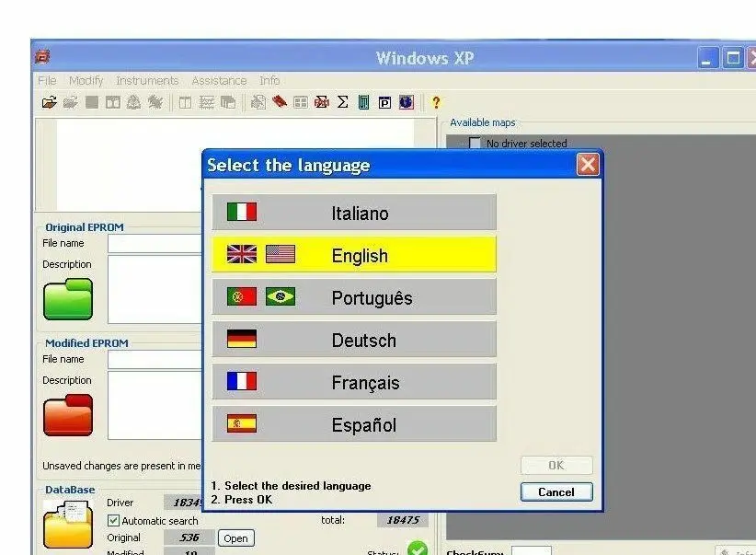Click the yellow DataBase folder icon
The width and height of the screenshot is (756, 555).
[x=68, y=524]
